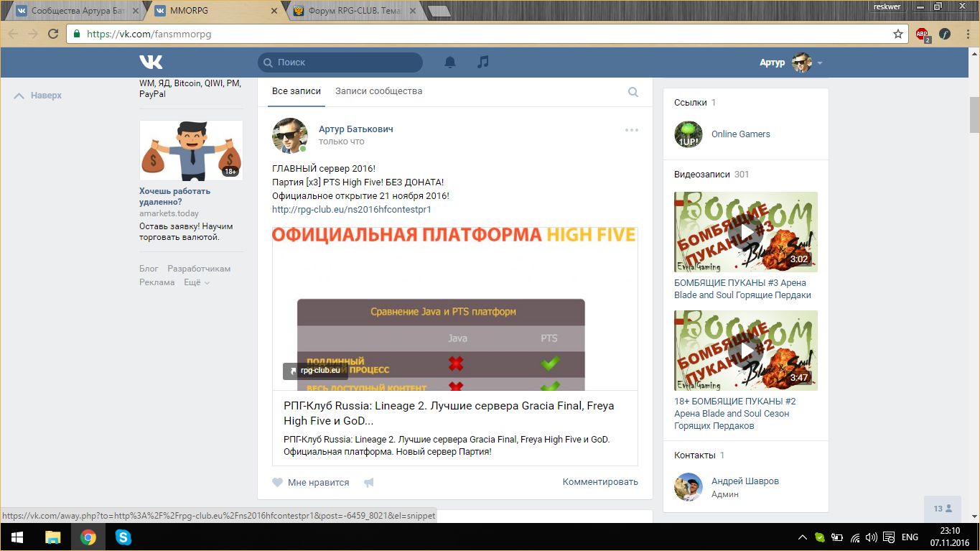Open the Артур profile dropdown in the header
The image size is (980, 551).
790,62
